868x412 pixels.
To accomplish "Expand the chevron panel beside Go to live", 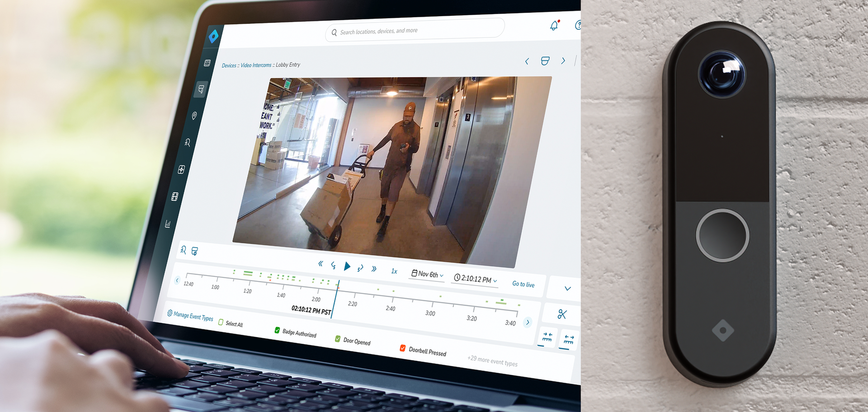I will [568, 288].
